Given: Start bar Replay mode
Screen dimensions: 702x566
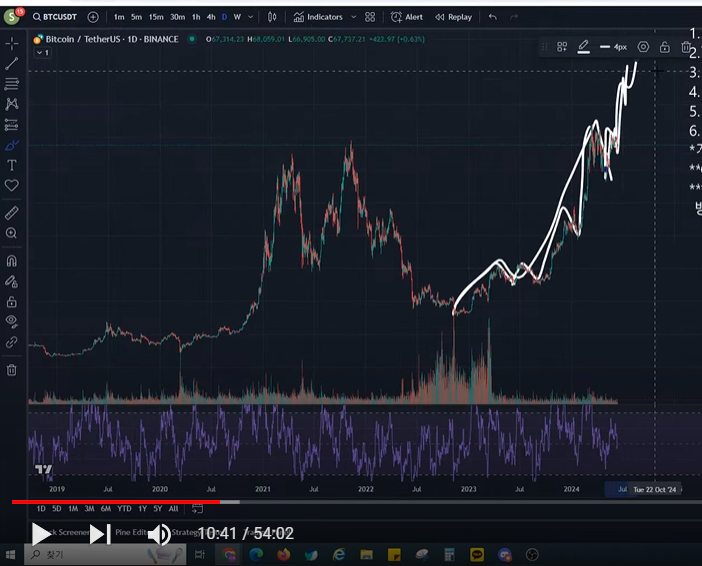Looking at the screenshot, I should (454, 17).
